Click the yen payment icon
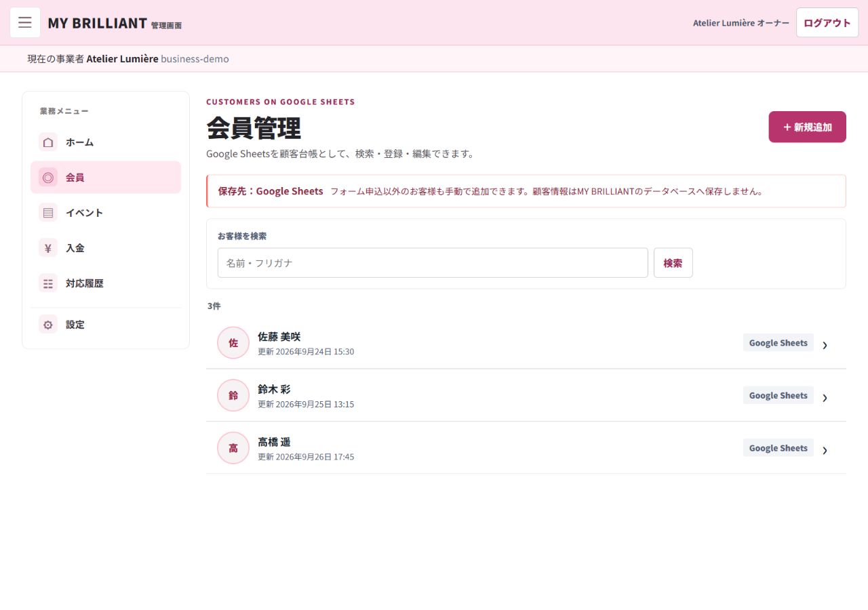868x610 pixels. [x=48, y=248]
